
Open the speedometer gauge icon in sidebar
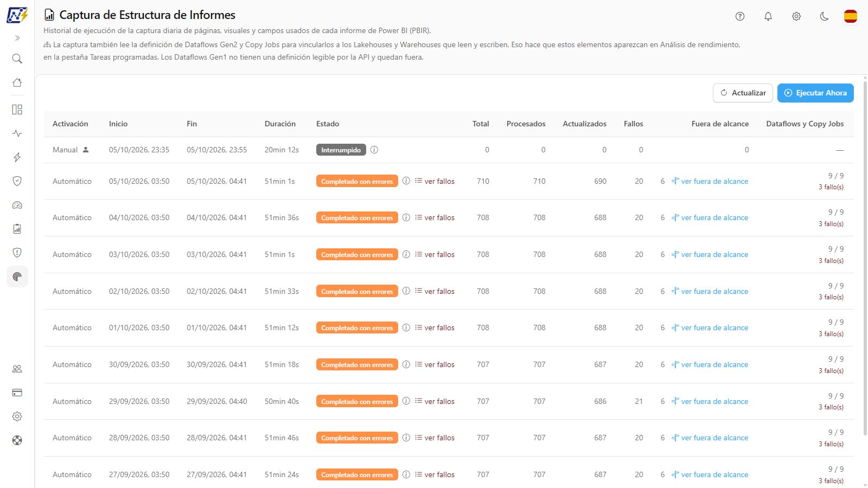pos(17,205)
